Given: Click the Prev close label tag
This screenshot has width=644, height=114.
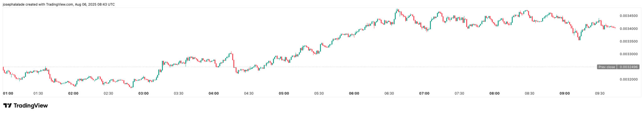Looking at the screenshot, I should click(x=607, y=67).
